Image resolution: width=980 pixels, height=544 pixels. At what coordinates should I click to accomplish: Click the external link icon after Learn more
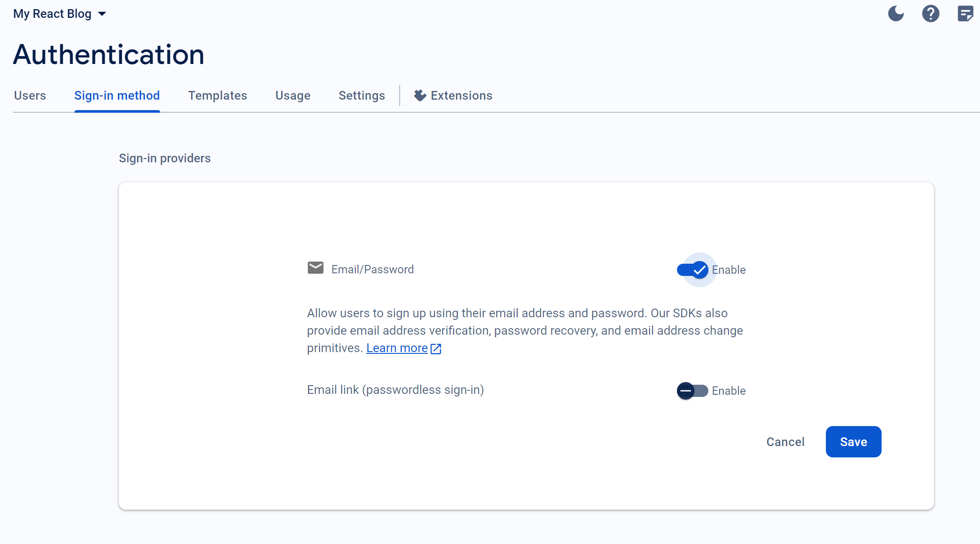[436, 349]
